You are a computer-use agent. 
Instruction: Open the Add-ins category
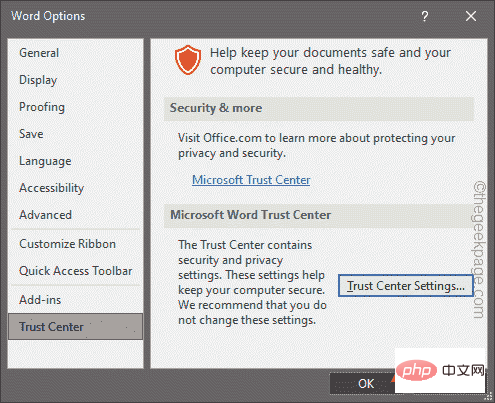(x=76, y=300)
